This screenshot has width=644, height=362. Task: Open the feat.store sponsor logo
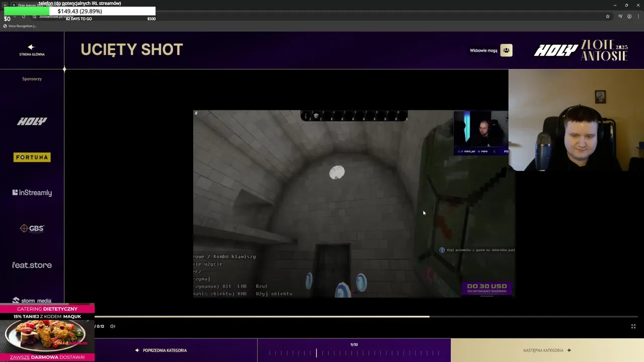[x=32, y=265]
